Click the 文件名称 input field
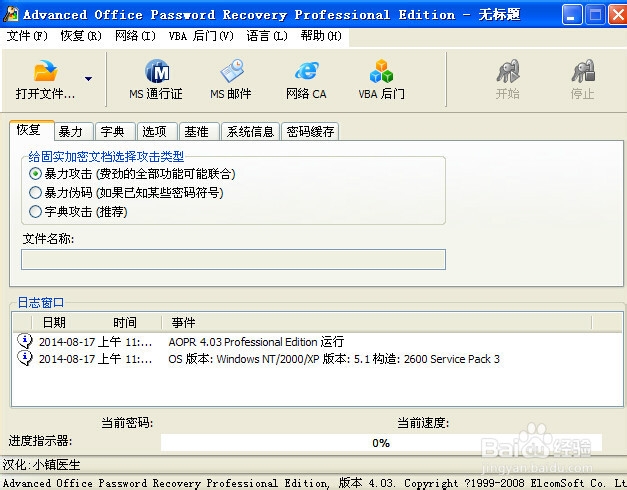Screen dimensions: 627x490 234,260
